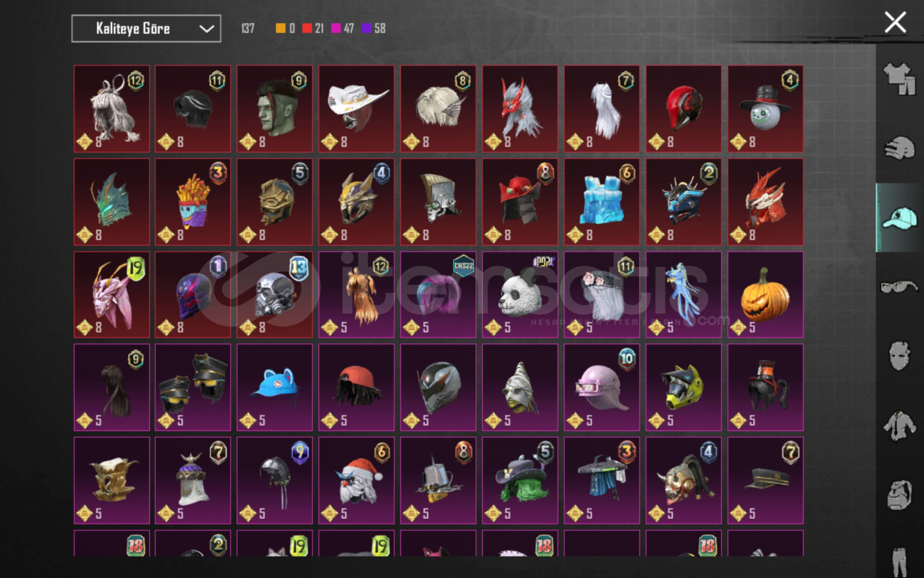Select the blue ice block headgear item
This screenshot has width=924, height=578.
pyautogui.click(x=602, y=202)
